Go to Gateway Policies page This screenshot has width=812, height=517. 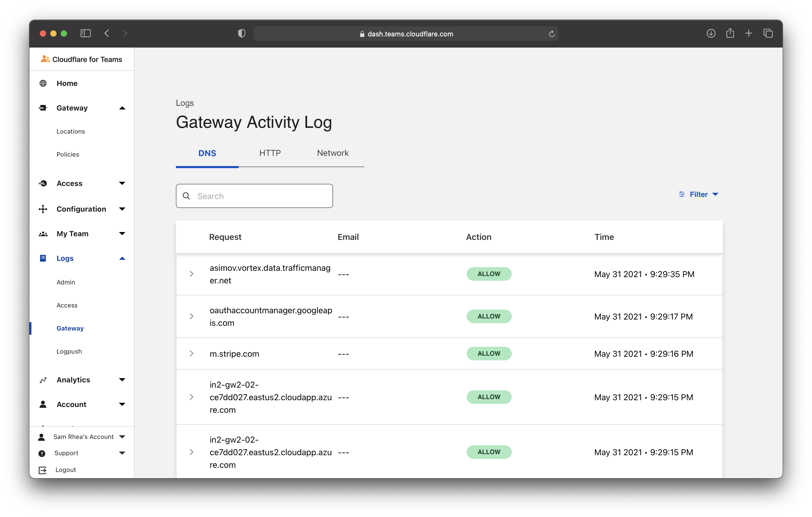[68, 154]
